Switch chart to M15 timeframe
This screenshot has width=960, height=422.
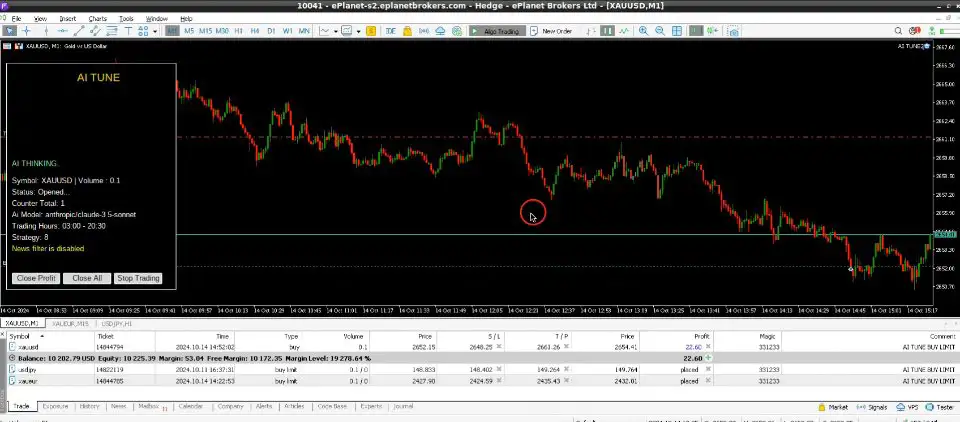point(205,31)
